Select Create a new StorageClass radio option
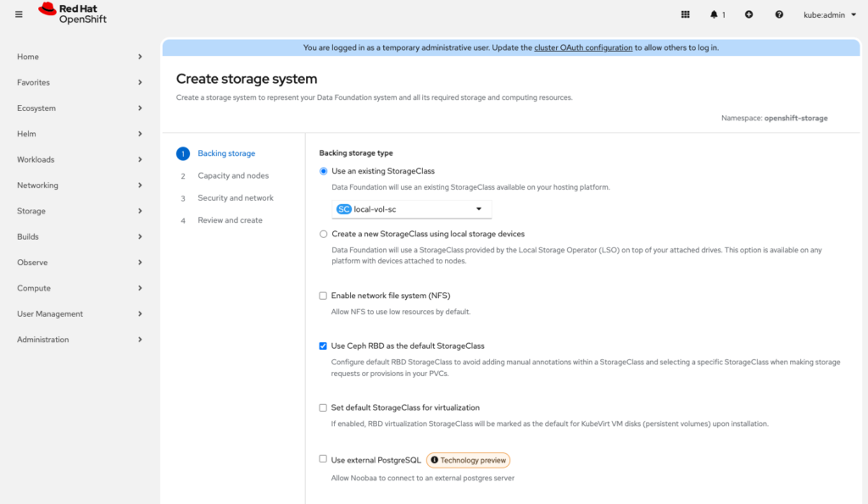 (x=323, y=234)
